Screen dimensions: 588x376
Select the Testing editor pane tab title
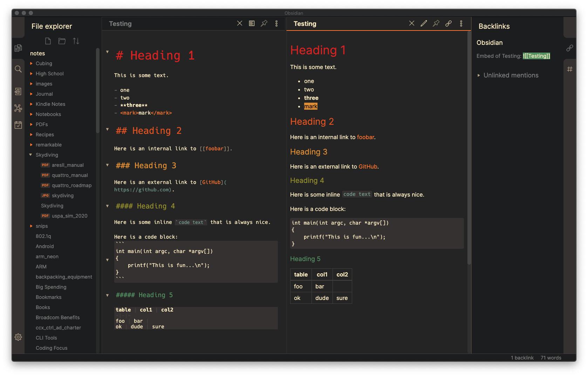coord(120,23)
